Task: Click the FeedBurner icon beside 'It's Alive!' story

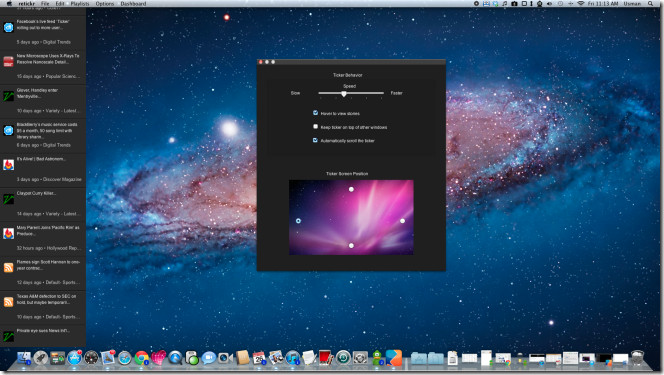Action: 8,165
